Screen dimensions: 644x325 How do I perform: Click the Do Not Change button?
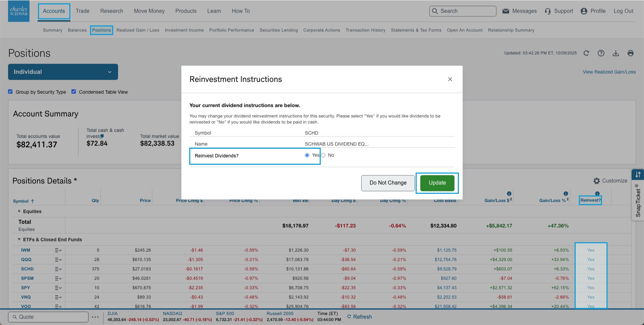pyautogui.click(x=388, y=183)
